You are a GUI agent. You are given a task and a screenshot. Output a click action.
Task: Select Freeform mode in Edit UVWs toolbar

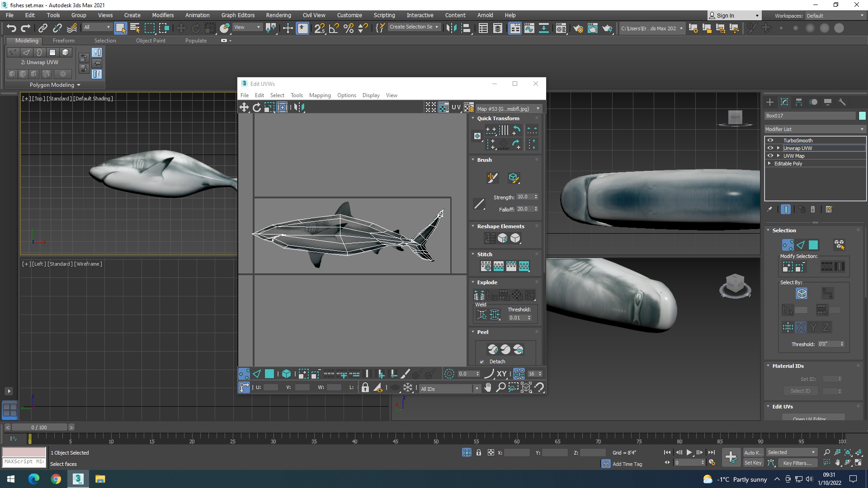282,107
